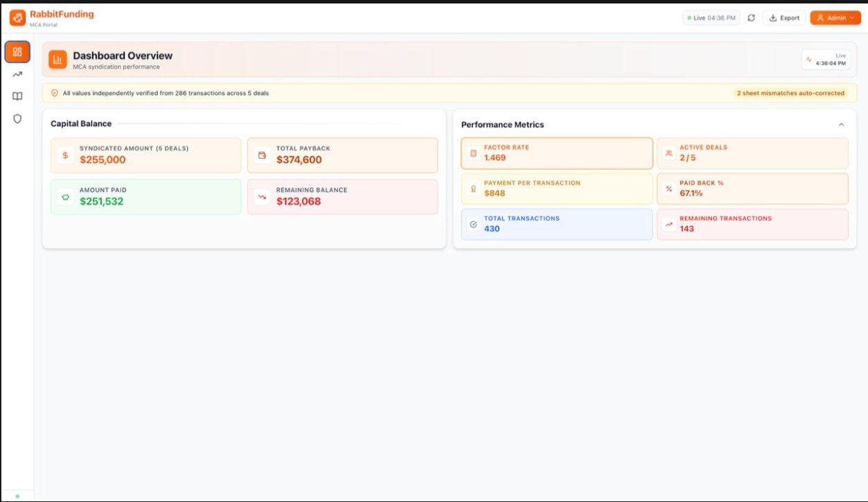
Task: Click the 1.469 factor rate value
Action: click(495, 158)
